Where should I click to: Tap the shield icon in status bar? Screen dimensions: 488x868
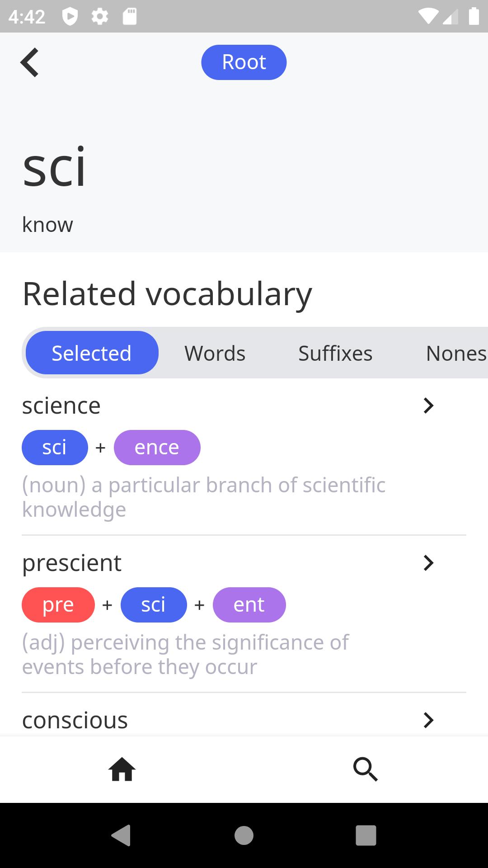tap(70, 17)
